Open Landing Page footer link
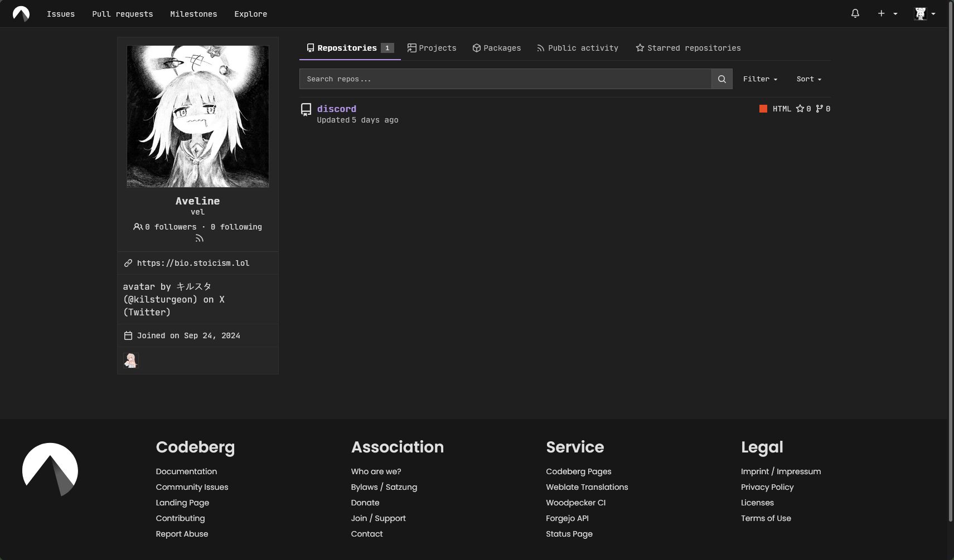This screenshot has height=560, width=954. pyautogui.click(x=182, y=503)
